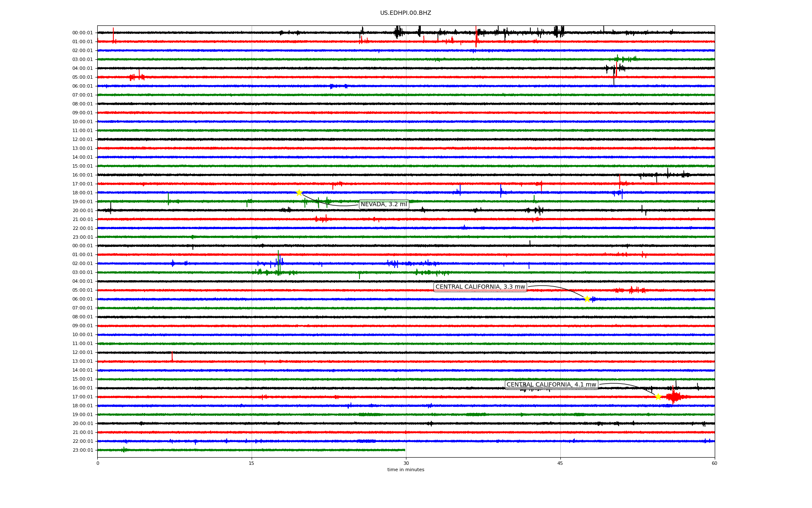Click the Central California 4.1 mw star marker
812x508 pixels.
[x=658, y=397]
